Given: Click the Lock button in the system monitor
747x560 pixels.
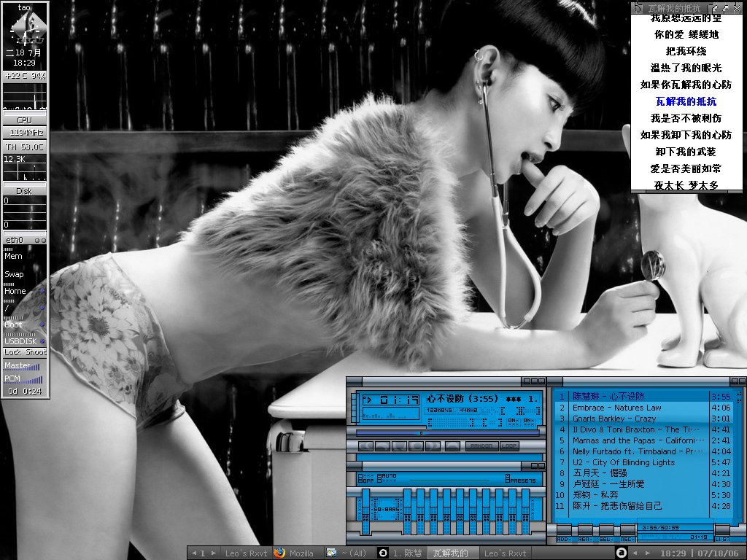Looking at the screenshot, I should pos(13,352).
